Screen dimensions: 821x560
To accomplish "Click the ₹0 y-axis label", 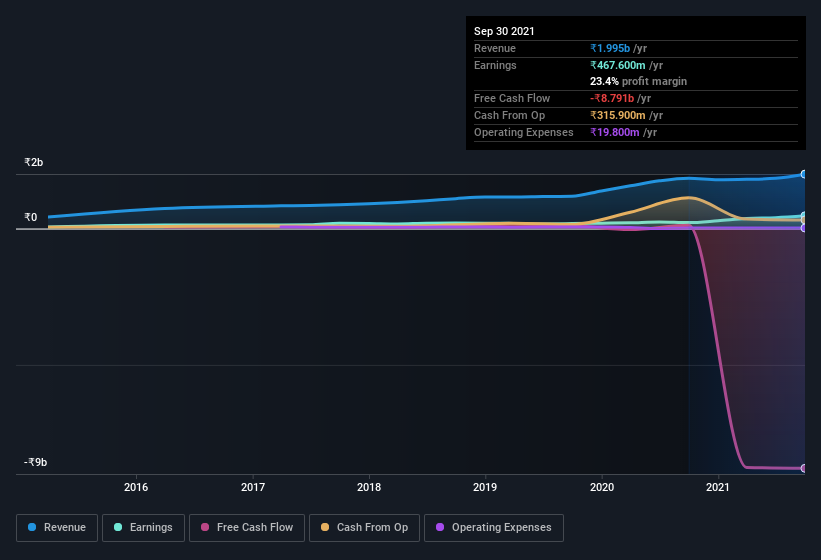I will [x=30, y=217].
